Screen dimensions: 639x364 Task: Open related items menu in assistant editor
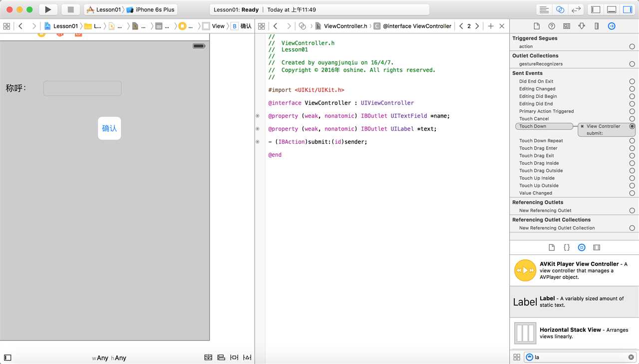coord(262,26)
